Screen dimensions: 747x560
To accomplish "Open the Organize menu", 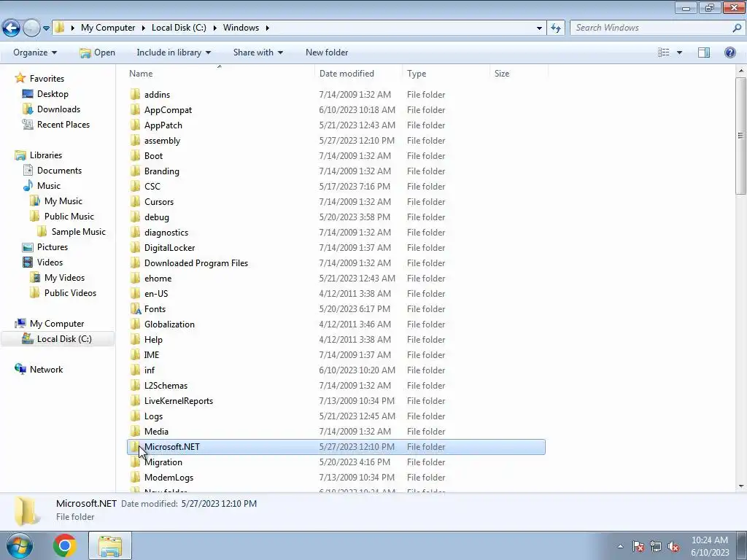I will (x=35, y=52).
